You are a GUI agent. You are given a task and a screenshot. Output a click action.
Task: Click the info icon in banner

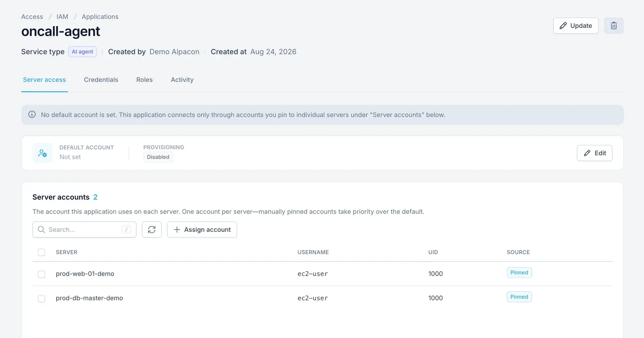click(32, 115)
